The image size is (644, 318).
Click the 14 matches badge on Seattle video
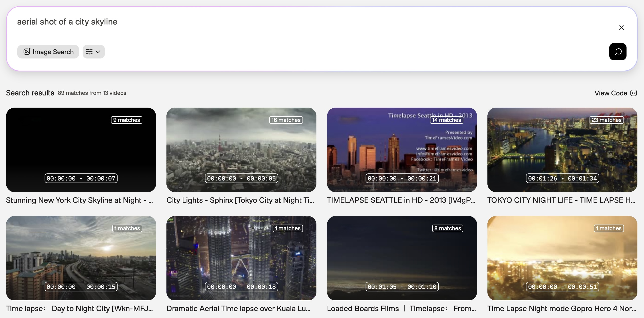point(446,120)
